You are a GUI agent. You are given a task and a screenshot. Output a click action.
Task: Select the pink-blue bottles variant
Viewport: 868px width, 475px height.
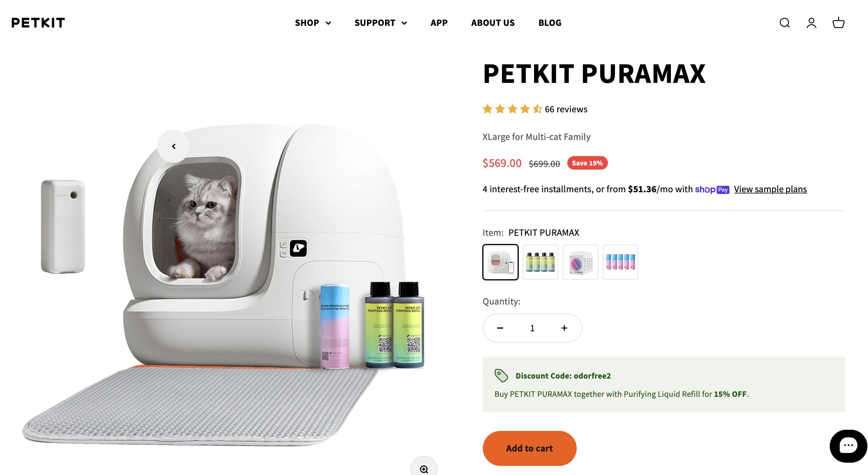(x=620, y=262)
